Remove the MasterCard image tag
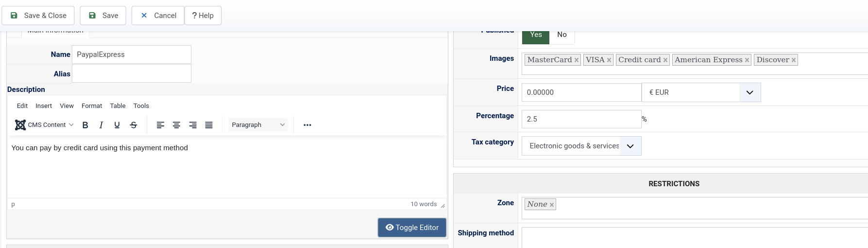868x248 pixels. click(x=577, y=60)
